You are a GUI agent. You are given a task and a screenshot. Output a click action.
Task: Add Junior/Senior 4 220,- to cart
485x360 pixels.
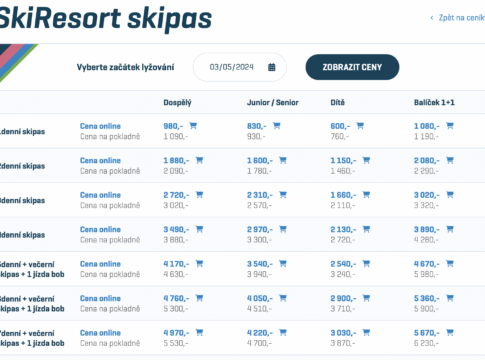283,332
